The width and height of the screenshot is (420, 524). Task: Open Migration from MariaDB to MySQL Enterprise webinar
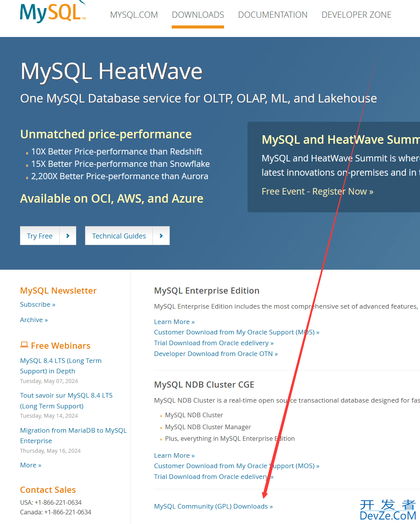pos(73,435)
